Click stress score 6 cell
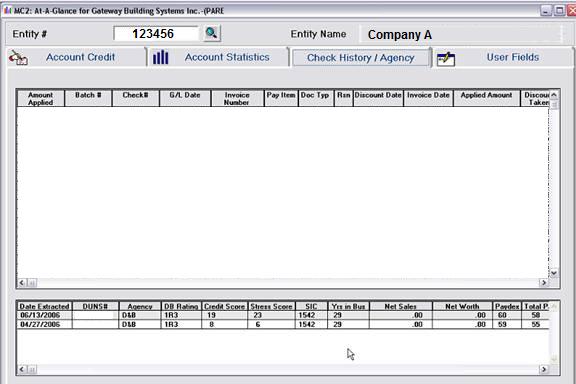576x384 pixels. tap(271, 324)
